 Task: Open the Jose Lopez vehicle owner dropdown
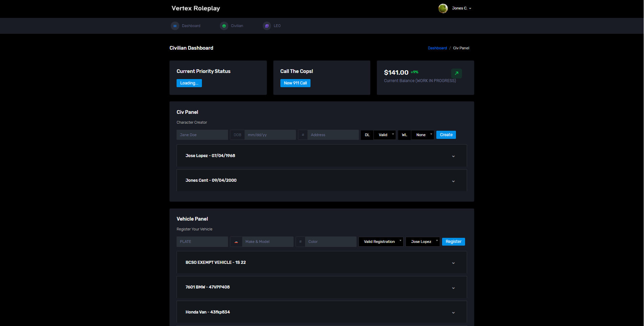(x=422, y=242)
